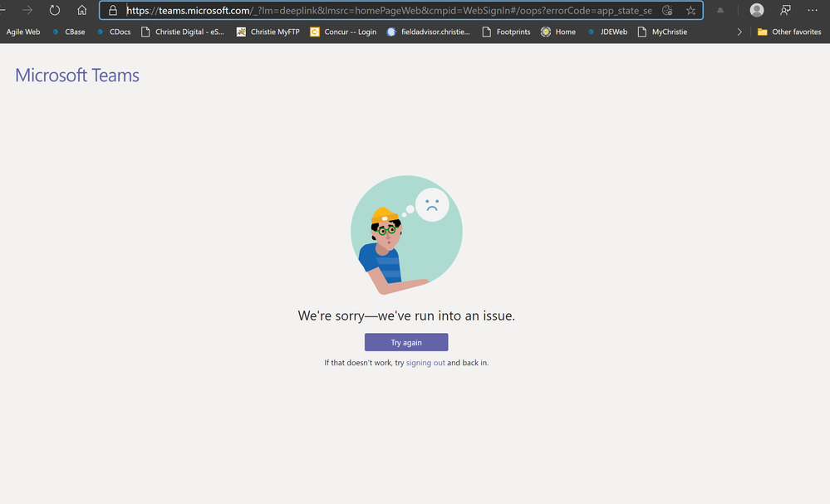Click the Microsoft Teams title
Viewport: 830px width, 504px height.
(x=77, y=75)
